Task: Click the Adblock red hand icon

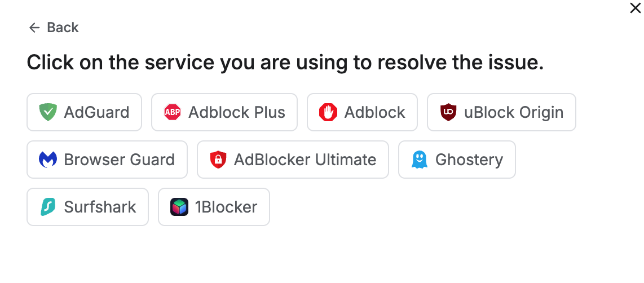Action: click(328, 112)
